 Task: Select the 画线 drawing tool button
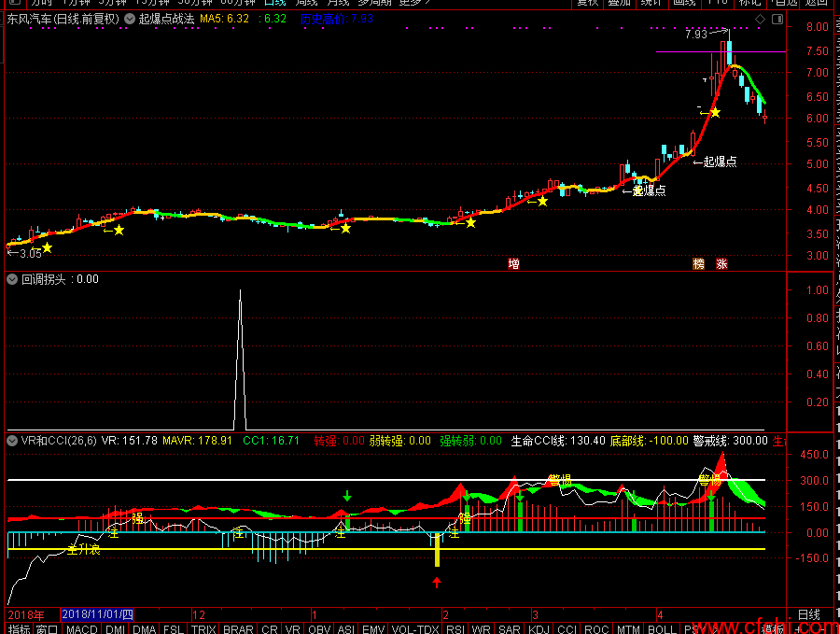(x=684, y=3)
